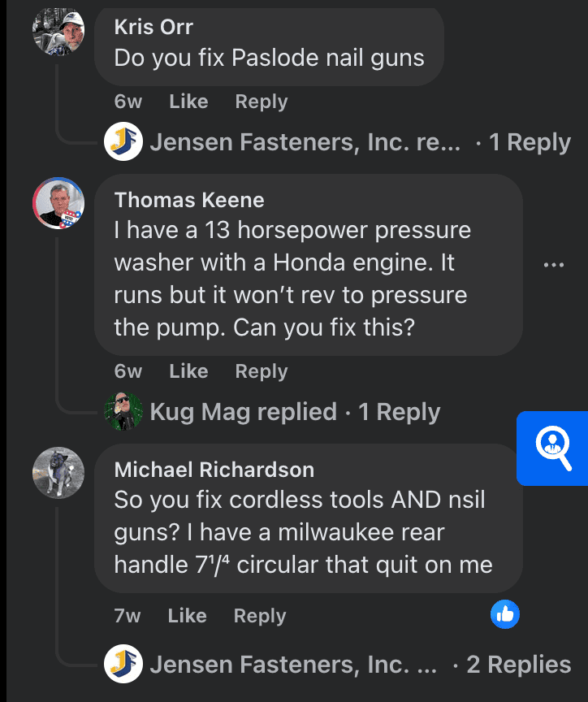588x702 pixels.
Task: Click Michael Richardson's dog avatar
Action: click(x=58, y=472)
